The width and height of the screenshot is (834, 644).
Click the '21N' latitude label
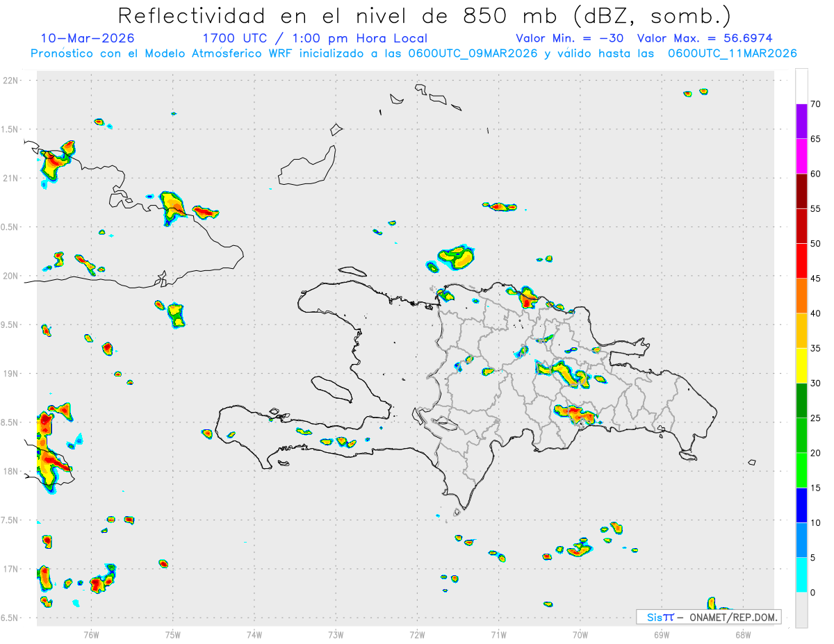[12, 179]
